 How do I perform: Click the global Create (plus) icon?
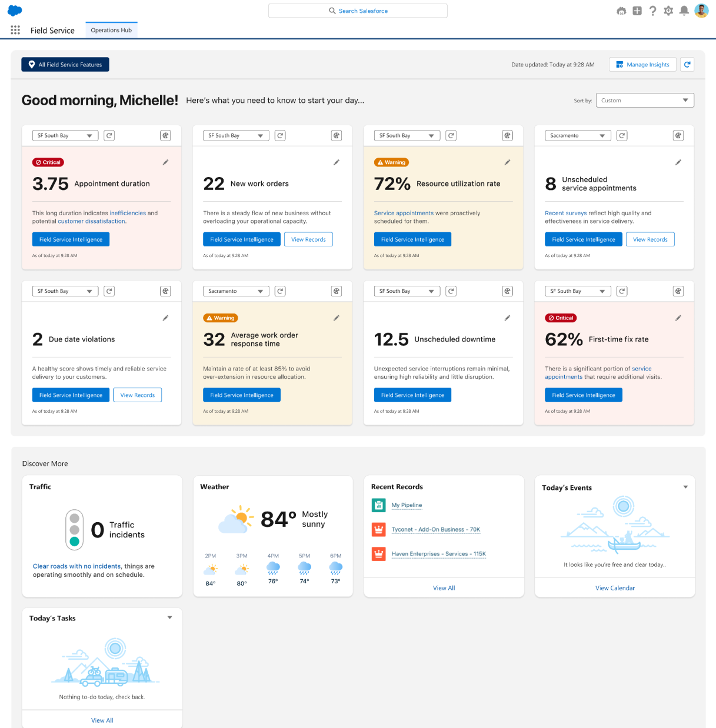637,11
